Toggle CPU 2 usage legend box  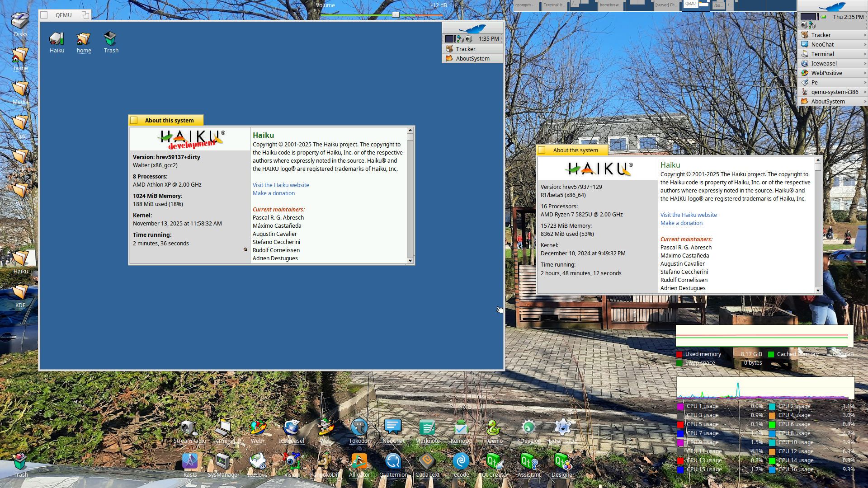(x=772, y=406)
